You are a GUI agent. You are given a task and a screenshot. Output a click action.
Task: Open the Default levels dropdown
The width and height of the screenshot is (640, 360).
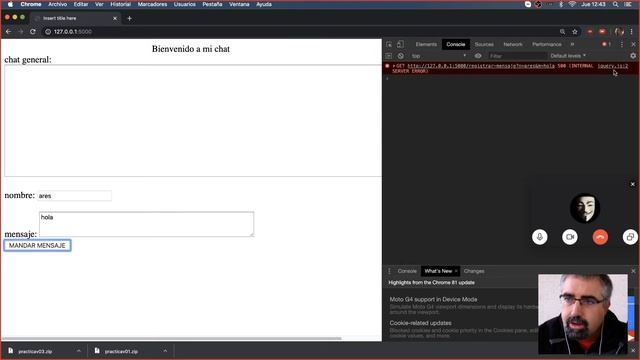point(568,56)
